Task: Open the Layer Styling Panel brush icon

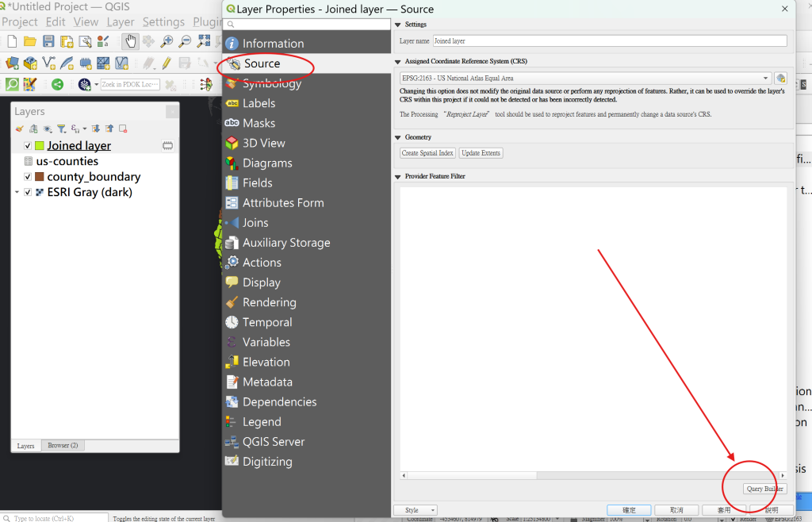Action: [20, 129]
